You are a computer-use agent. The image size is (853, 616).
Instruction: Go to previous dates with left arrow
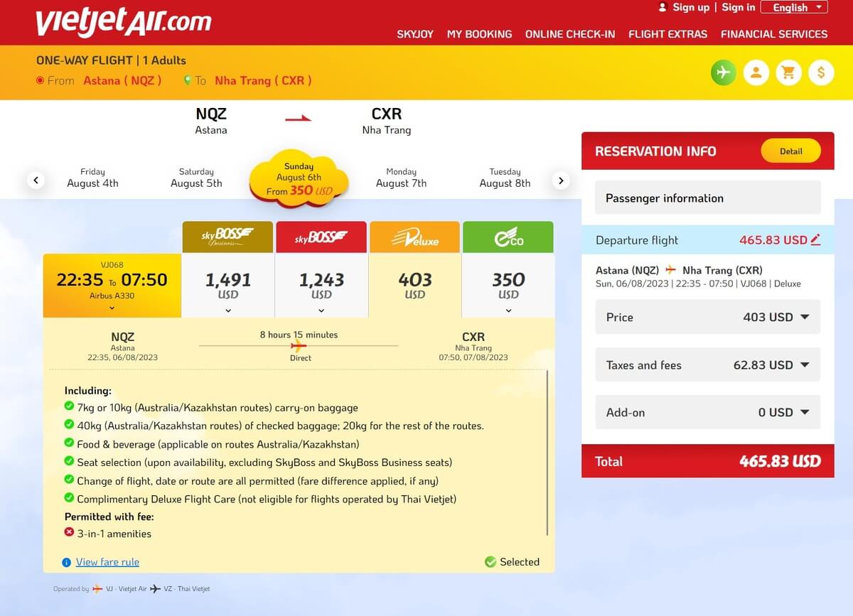[x=37, y=180]
